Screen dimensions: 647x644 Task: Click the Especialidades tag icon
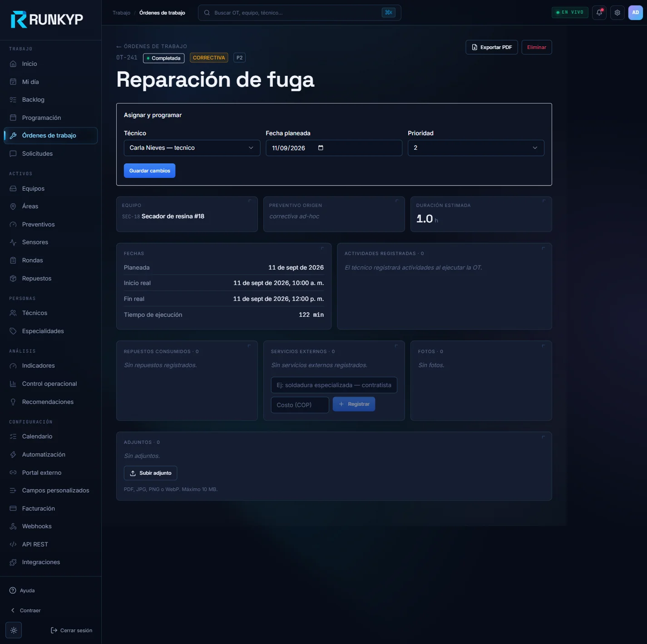pos(13,331)
